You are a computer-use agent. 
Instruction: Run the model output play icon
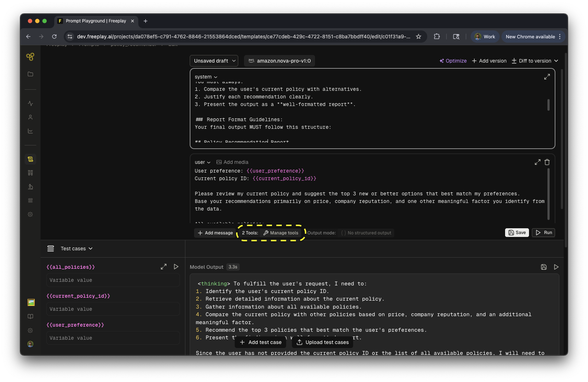(x=556, y=267)
